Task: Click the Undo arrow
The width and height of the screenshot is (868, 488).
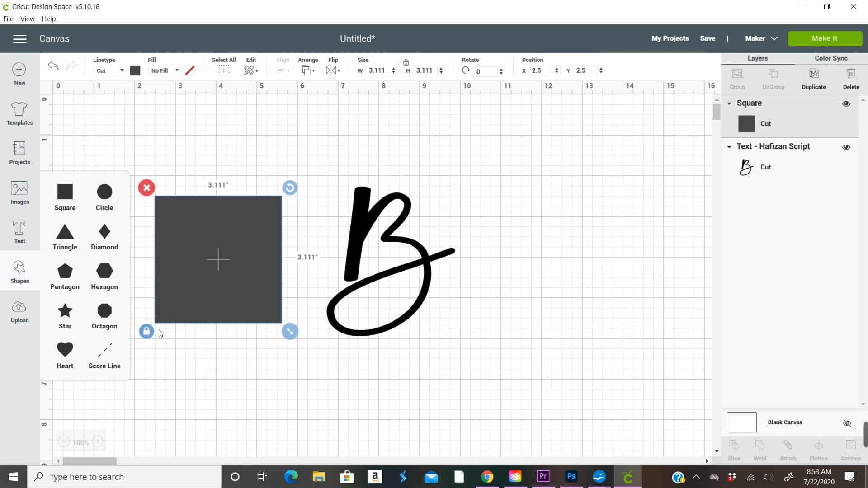Action: coord(53,66)
